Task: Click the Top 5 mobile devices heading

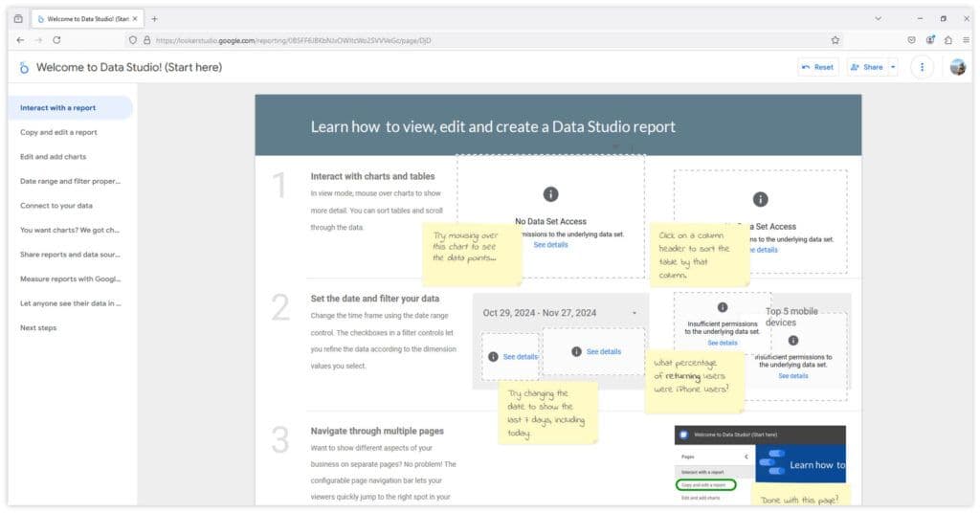Action: 791,317
